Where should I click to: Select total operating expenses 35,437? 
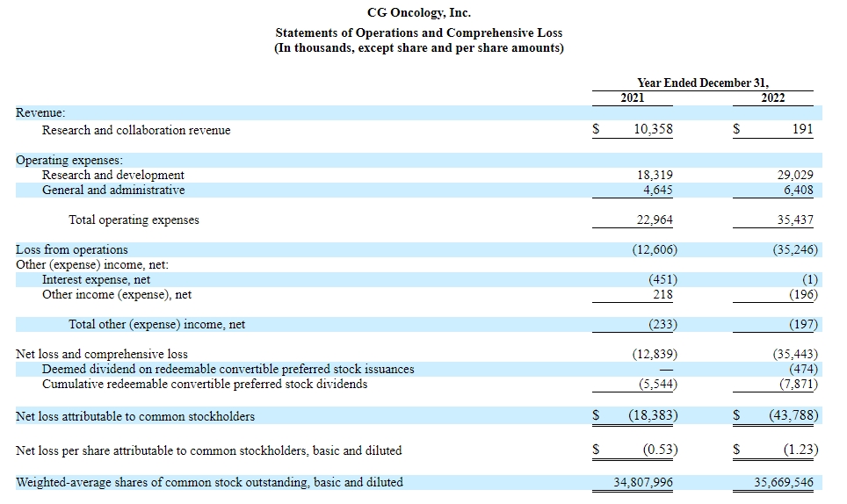tap(795, 220)
